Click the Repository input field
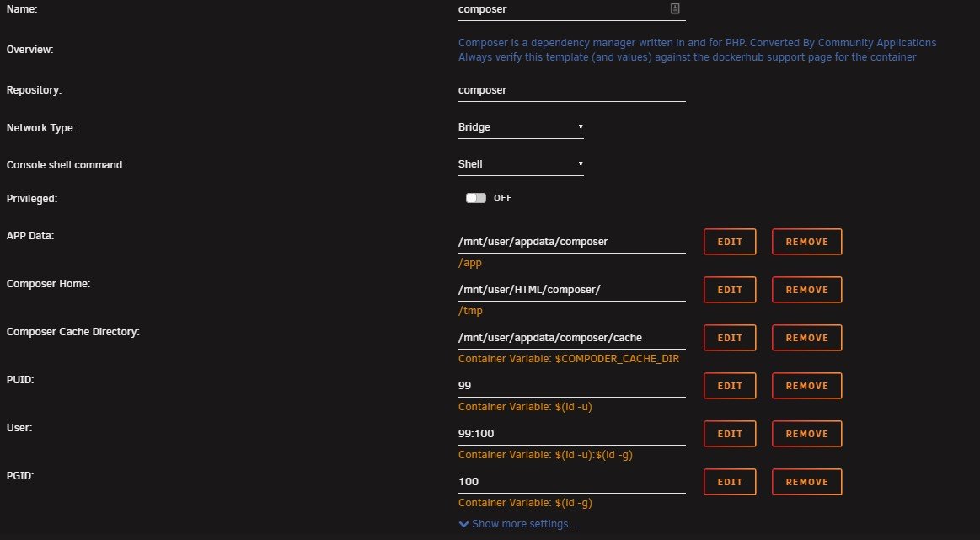The width and height of the screenshot is (980, 540). point(572,91)
